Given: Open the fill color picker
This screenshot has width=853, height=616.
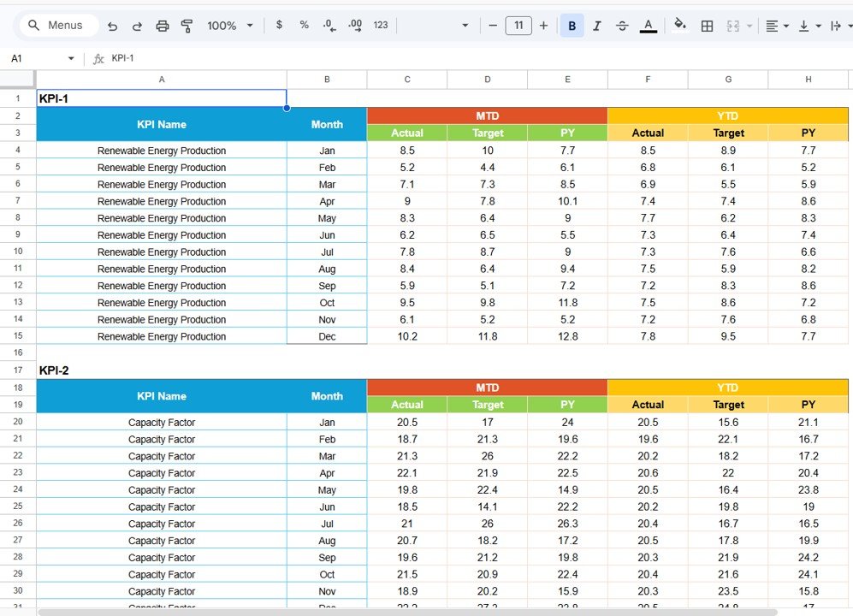Looking at the screenshot, I should [679, 26].
